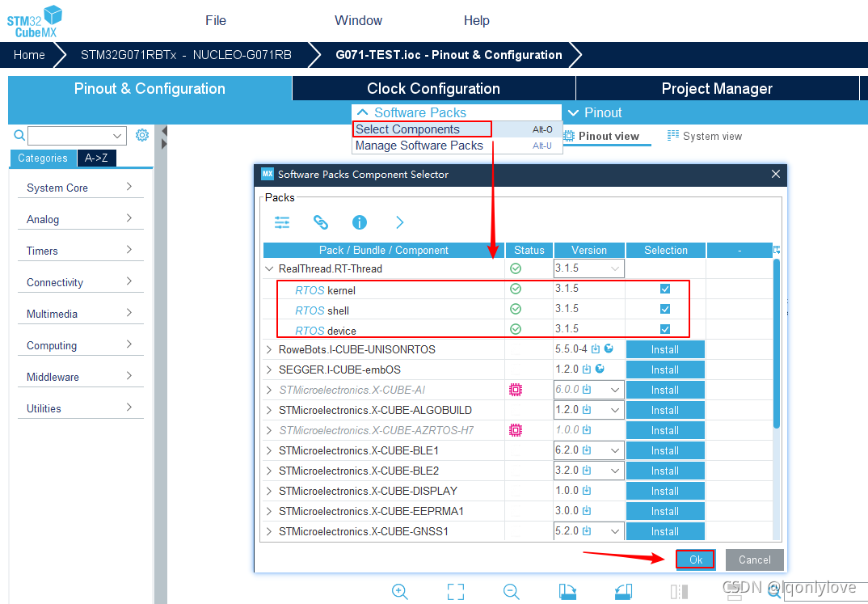Switch to Clock Configuration tab
Image resolution: width=868 pixels, height=604 pixels.
coord(433,89)
